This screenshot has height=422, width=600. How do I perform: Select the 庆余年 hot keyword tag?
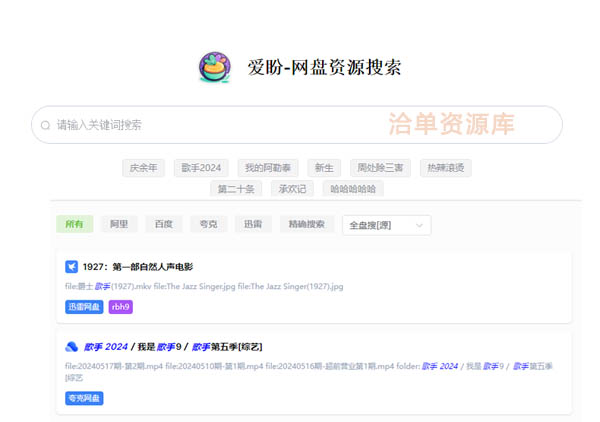click(143, 168)
